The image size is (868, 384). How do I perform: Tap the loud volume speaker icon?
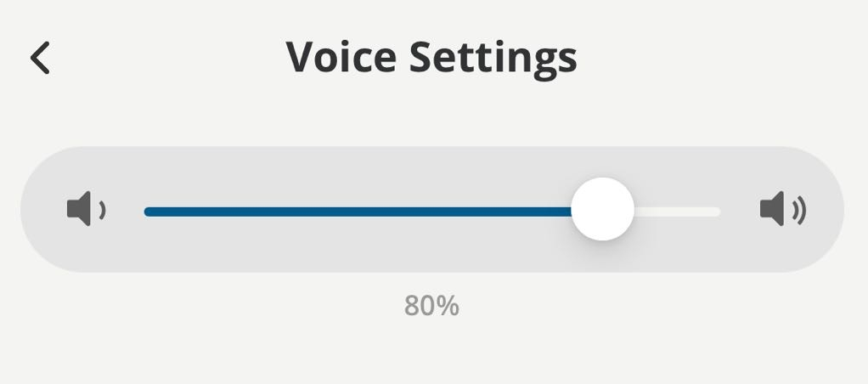(x=782, y=209)
